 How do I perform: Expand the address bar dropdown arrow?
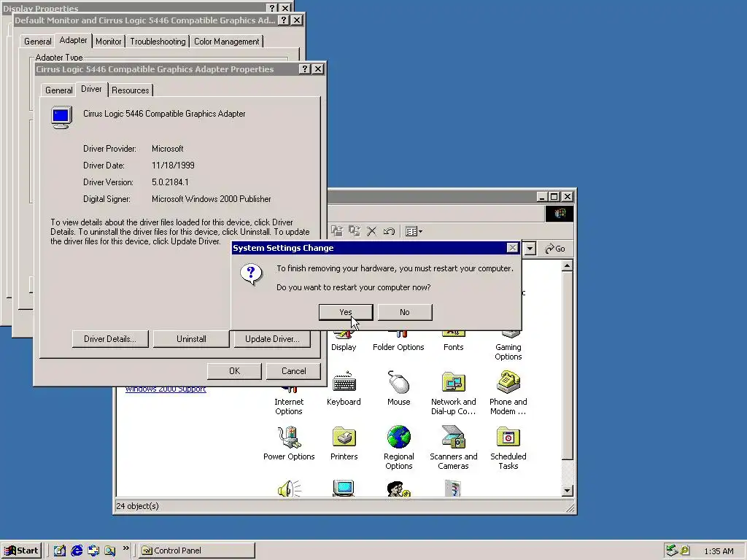click(530, 249)
